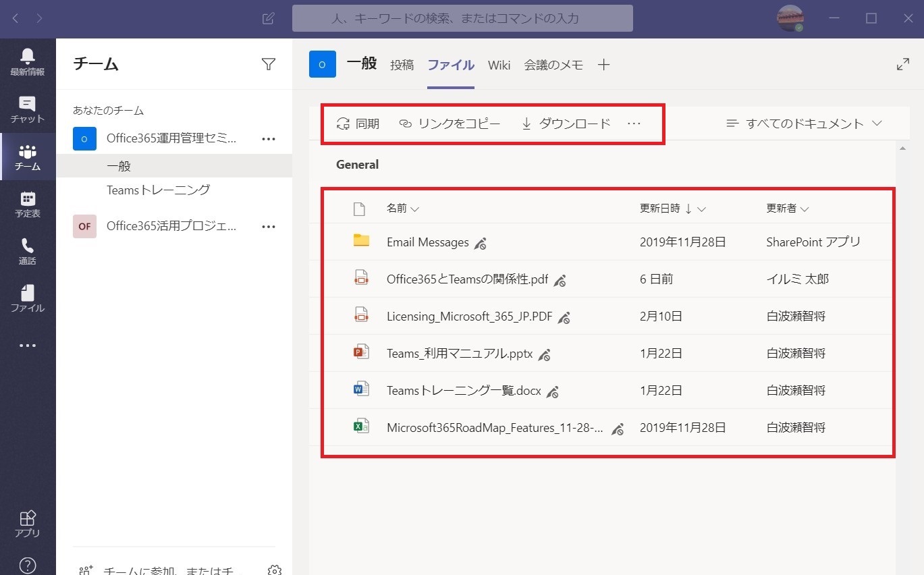
Task: Click the 同期 sync button
Action: click(x=358, y=124)
